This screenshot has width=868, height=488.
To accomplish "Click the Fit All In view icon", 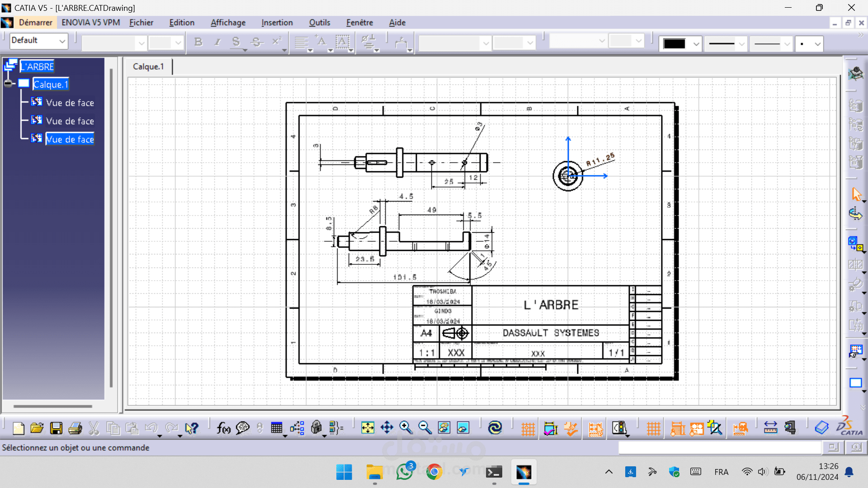I will click(368, 427).
